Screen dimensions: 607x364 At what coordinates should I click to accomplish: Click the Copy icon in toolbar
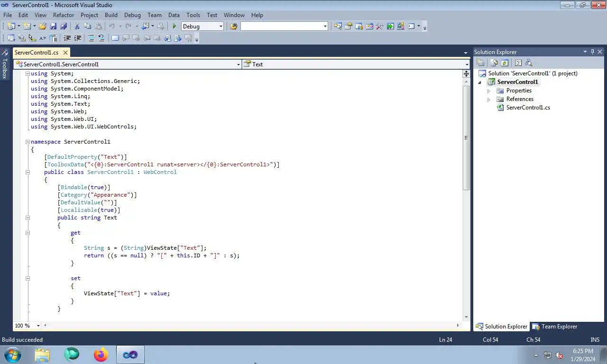(x=87, y=27)
